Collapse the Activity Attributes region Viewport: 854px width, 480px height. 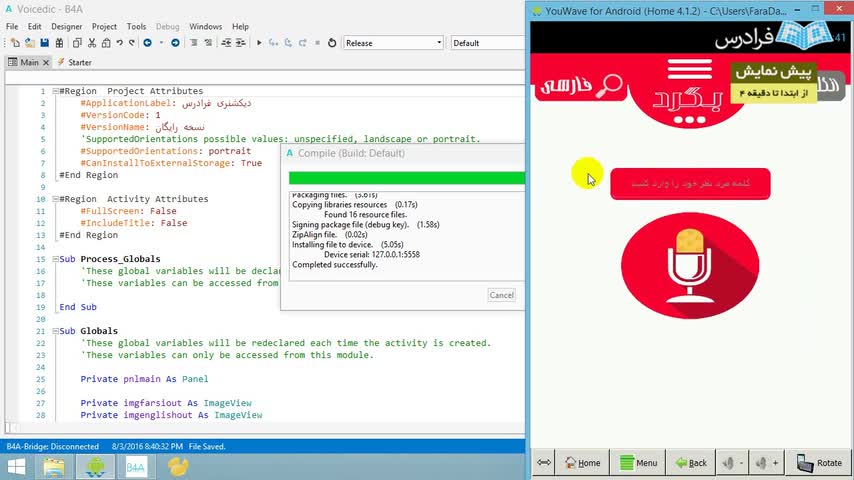[55, 199]
